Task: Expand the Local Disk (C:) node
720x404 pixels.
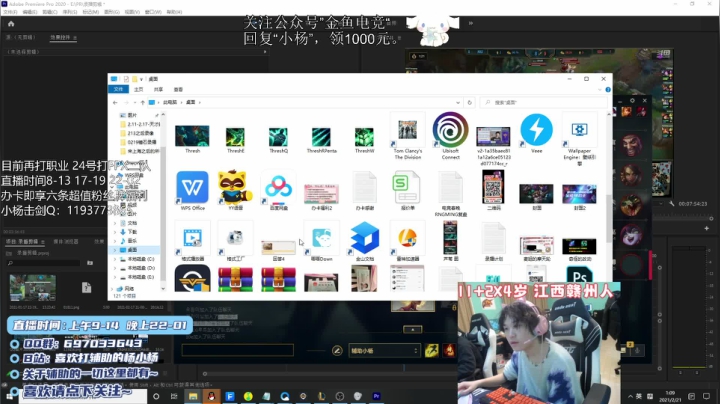Action: 115,259
